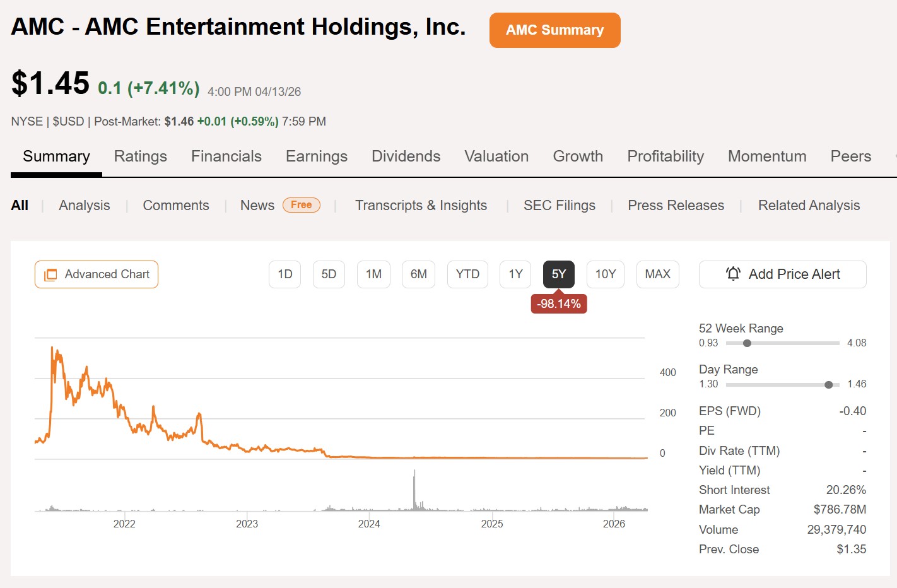Show Transcripts & Insights content
Viewport: 897px width, 588px height.
click(x=421, y=206)
